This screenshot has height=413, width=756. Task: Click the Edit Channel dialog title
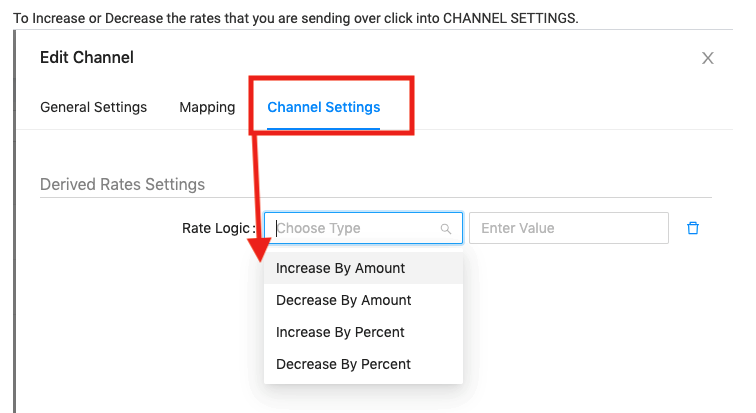pyautogui.click(x=87, y=57)
